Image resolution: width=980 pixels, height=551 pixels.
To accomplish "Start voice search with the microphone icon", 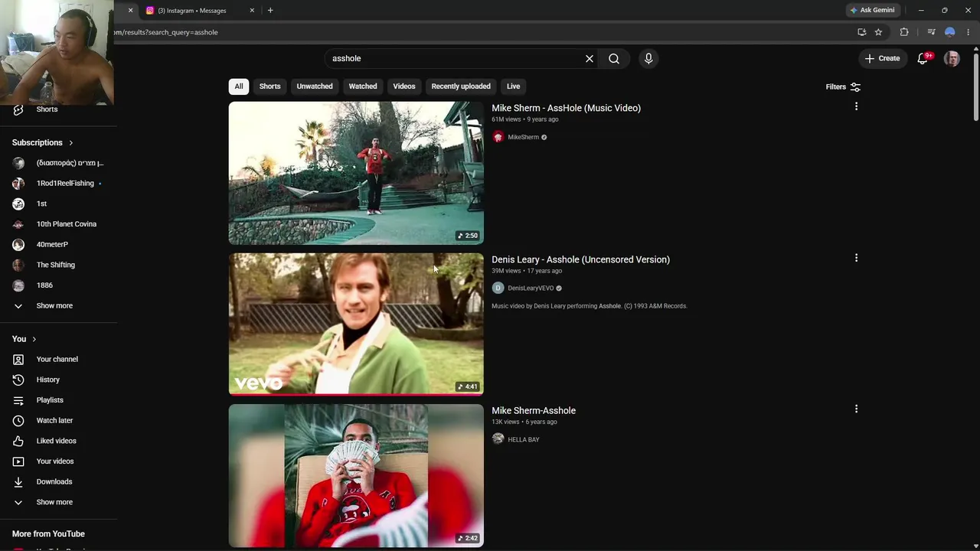I will (x=648, y=58).
